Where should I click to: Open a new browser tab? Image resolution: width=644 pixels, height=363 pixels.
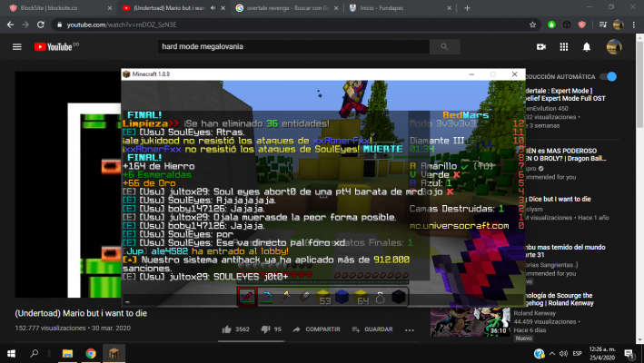[467, 8]
